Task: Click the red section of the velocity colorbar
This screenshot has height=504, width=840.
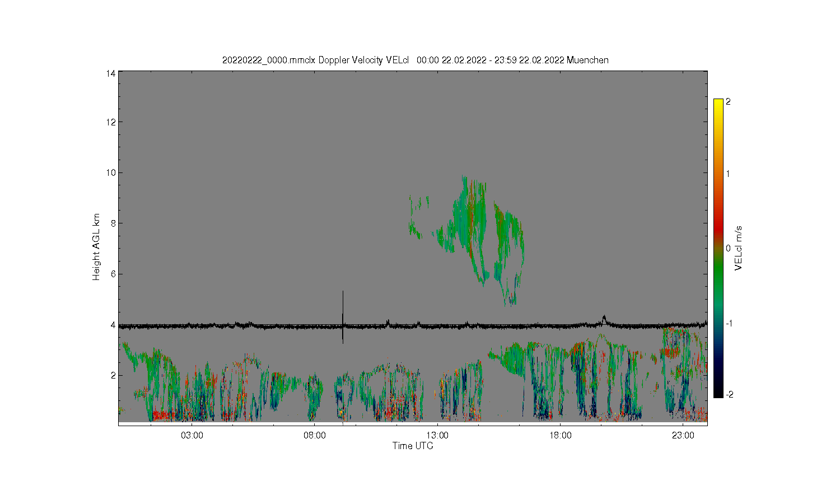Action: (718, 227)
